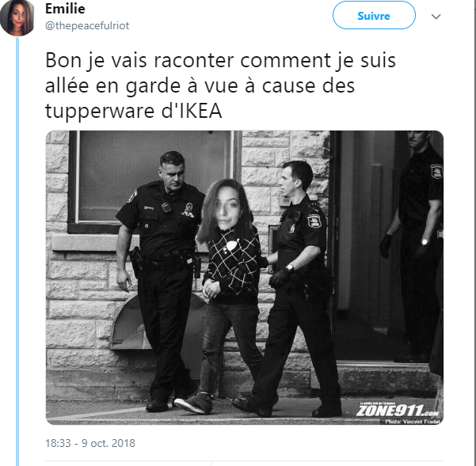
Task: Open the @thepeacefulriot handle link
Action: click(x=87, y=26)
